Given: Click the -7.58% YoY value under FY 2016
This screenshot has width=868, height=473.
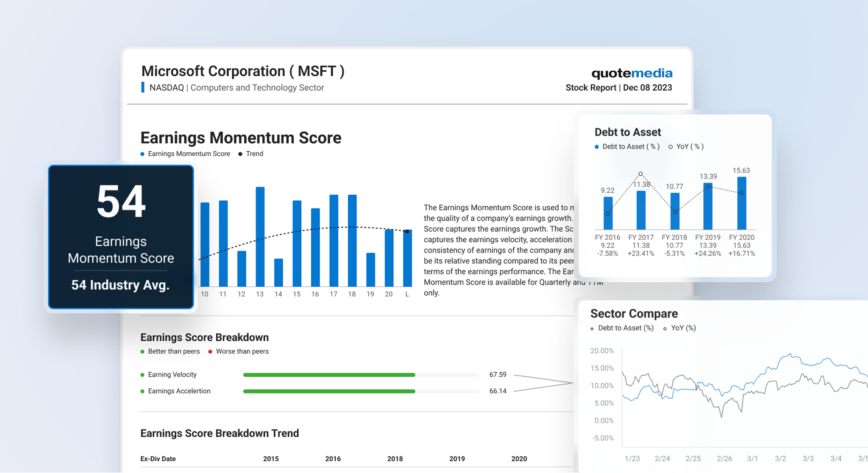Looking at the screenshot, I should click(607, 254).
